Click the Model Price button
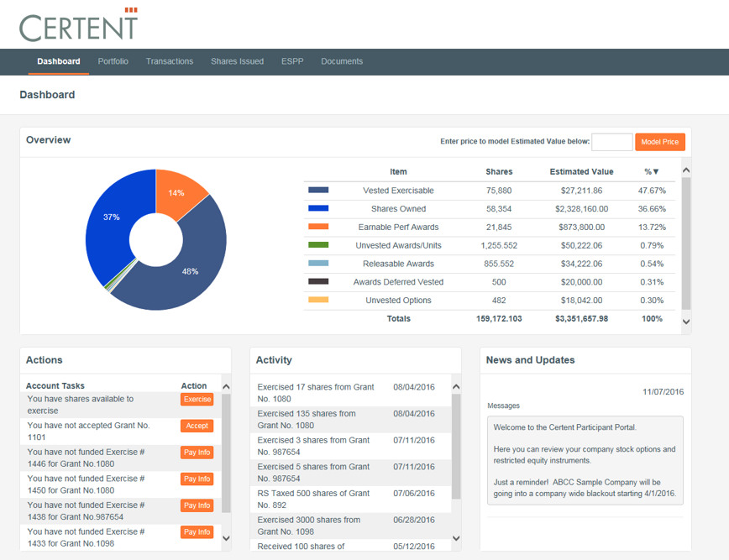This screenshot has width=729, height=560. 660,142
